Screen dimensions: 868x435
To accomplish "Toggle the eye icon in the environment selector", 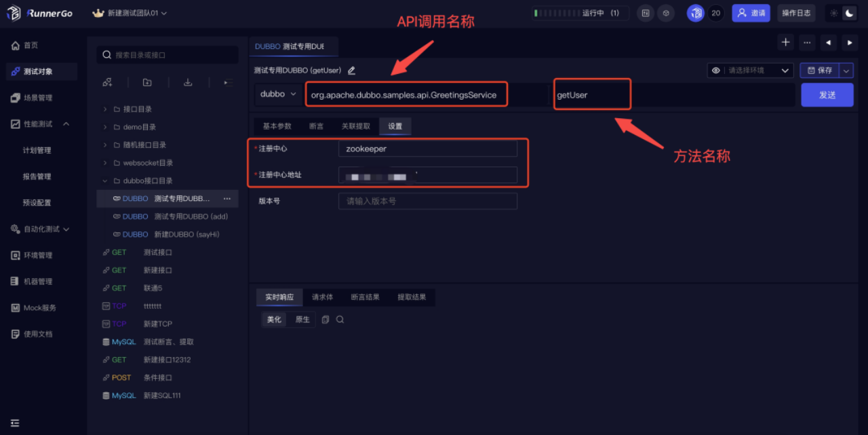I will tap(716, 70).
